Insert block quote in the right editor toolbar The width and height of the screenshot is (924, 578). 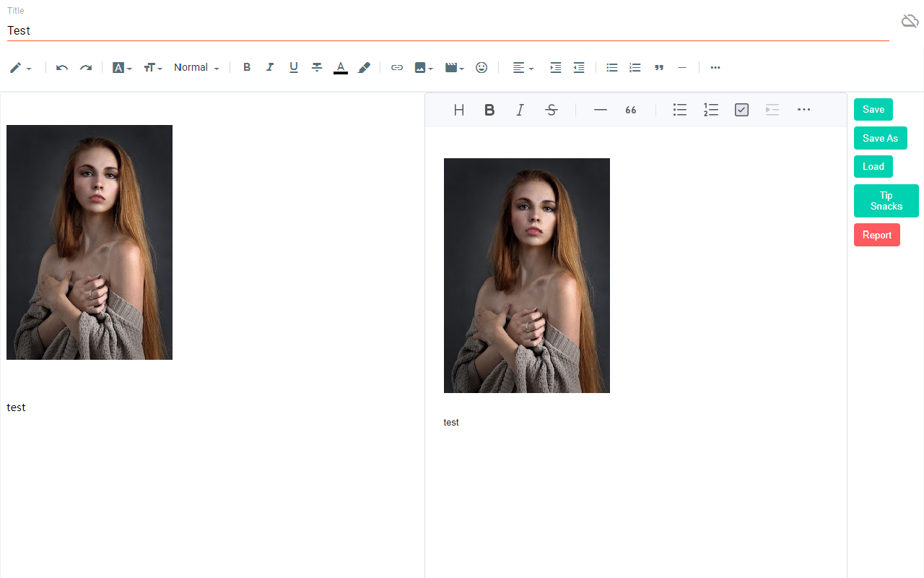point(631,110)
